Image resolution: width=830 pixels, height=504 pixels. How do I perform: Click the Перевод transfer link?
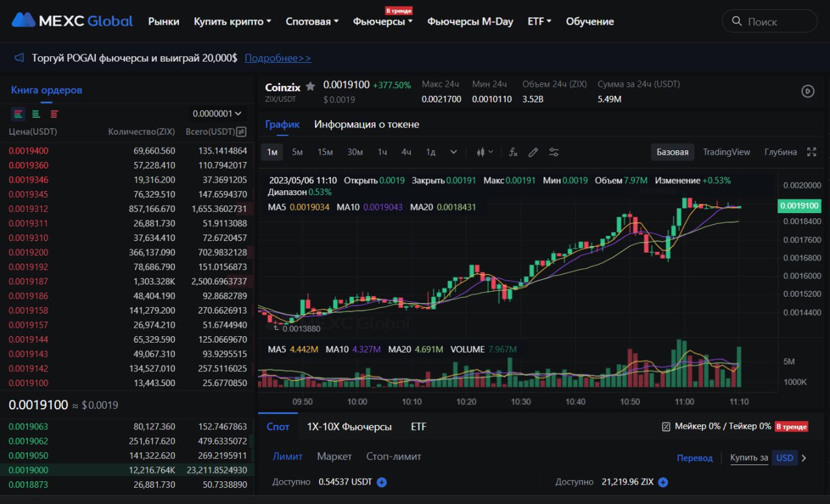pos(694,458)
